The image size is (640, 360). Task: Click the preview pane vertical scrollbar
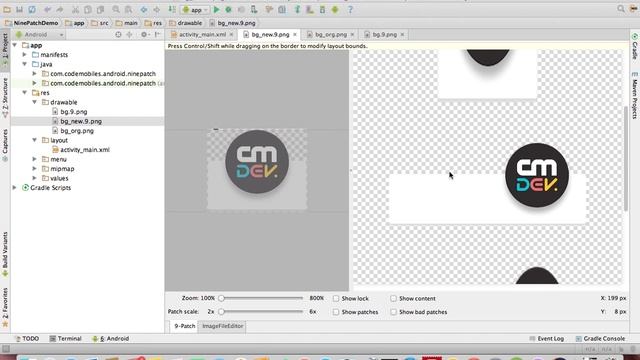pyautogui.click(x=626, y=159)
